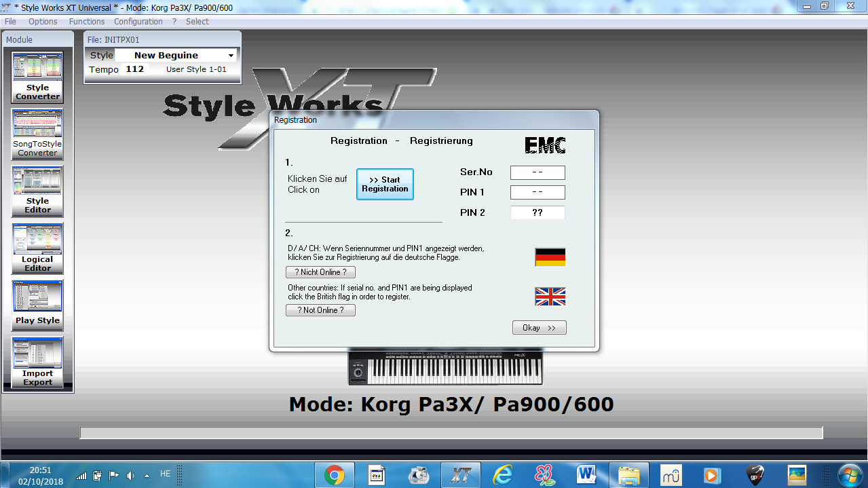The height and width of the screenshot is (488, 868).
Task: Click the Tempo value 112
Action: (135, 69)
